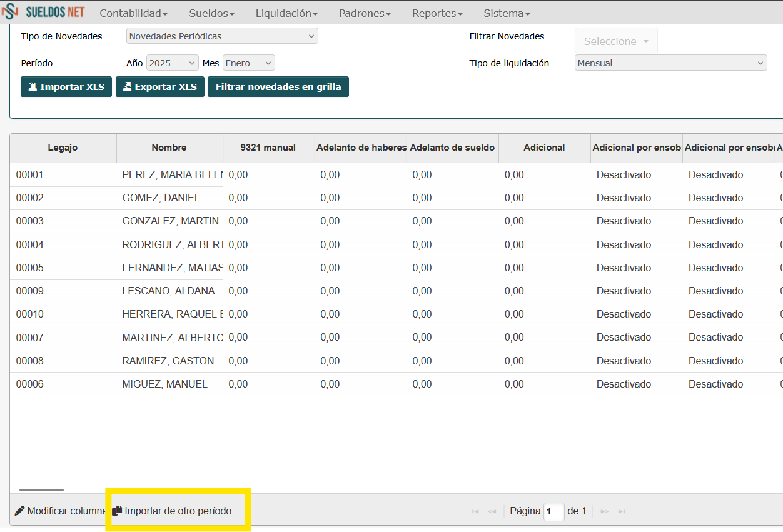The width and height of the screenshot is (783, 532).
Task: Click the name MARTINEZ, ALBERTO
Action: coord(172,338)
